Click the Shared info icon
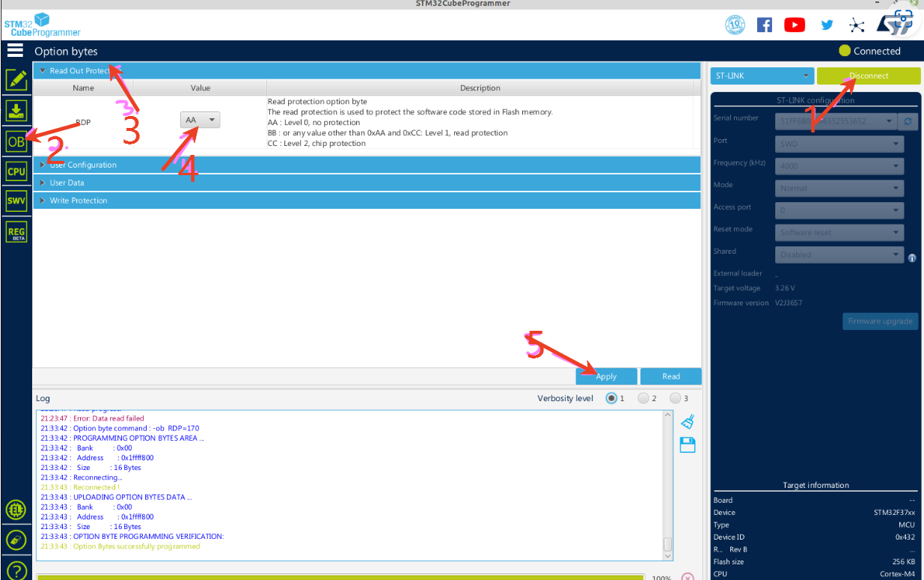 (912, 257)
